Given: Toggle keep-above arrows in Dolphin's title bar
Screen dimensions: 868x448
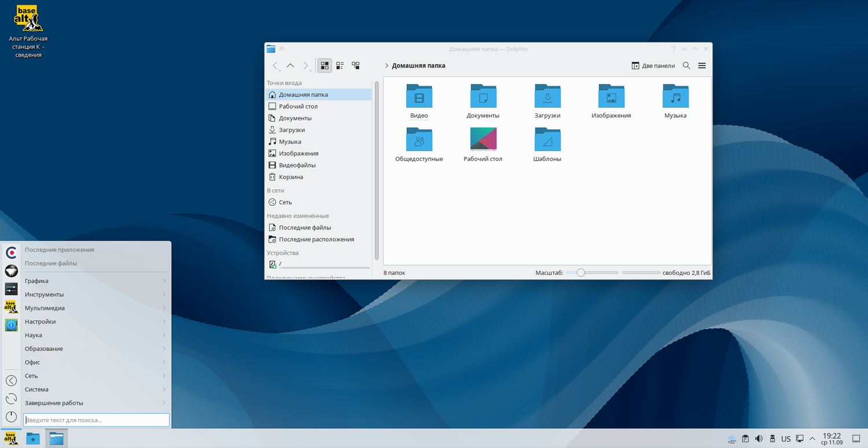Looking at the screenshot, I should [282, 49].
